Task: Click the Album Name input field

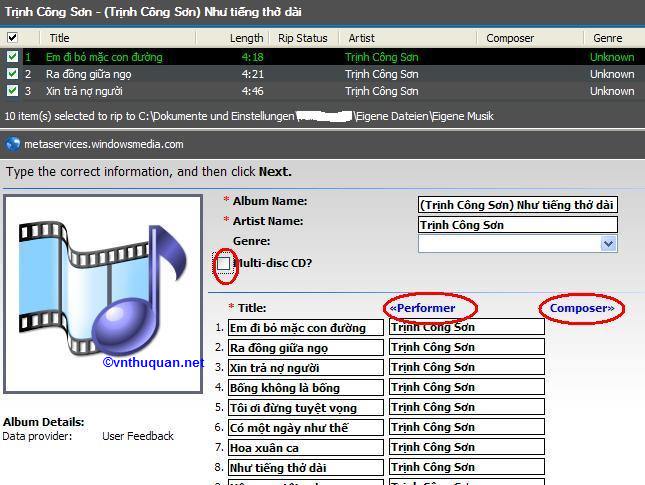Action: point(517,205)
